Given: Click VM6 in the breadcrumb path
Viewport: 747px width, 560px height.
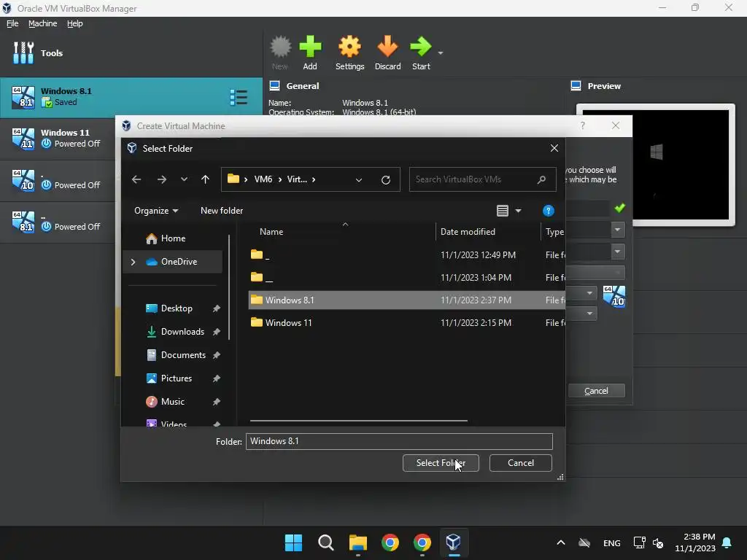Looking at the screenshot, I should [263, 179].
